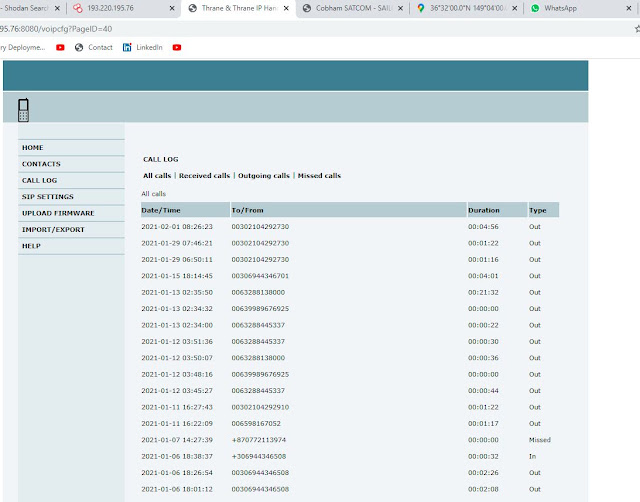Open the CONTACTS menu item
The image size is (640, 502).
coord(71,164)
